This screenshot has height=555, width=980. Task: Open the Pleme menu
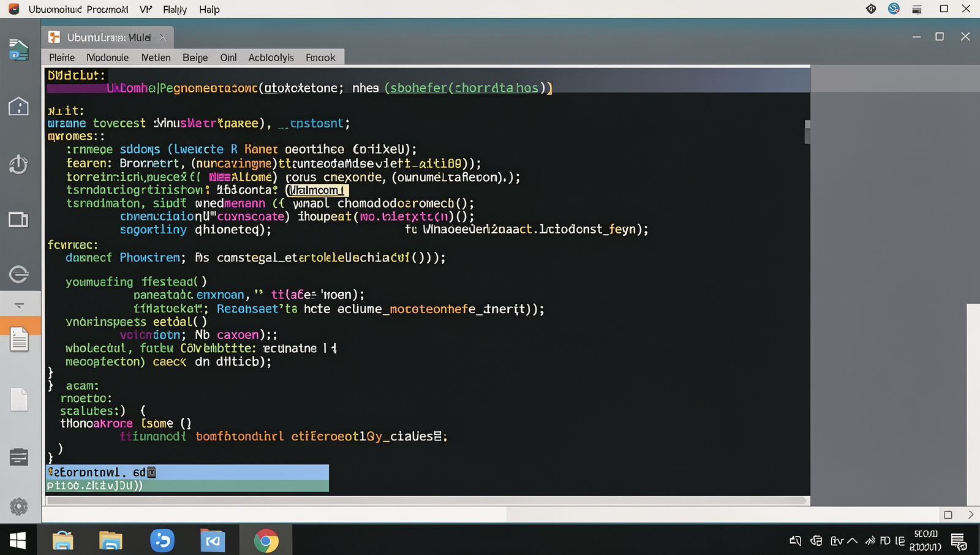62,58
